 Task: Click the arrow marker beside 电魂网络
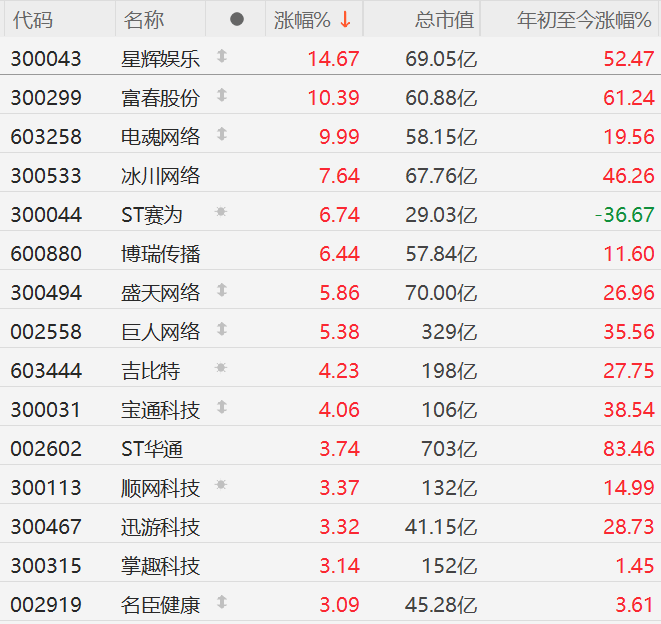point(222,134)
